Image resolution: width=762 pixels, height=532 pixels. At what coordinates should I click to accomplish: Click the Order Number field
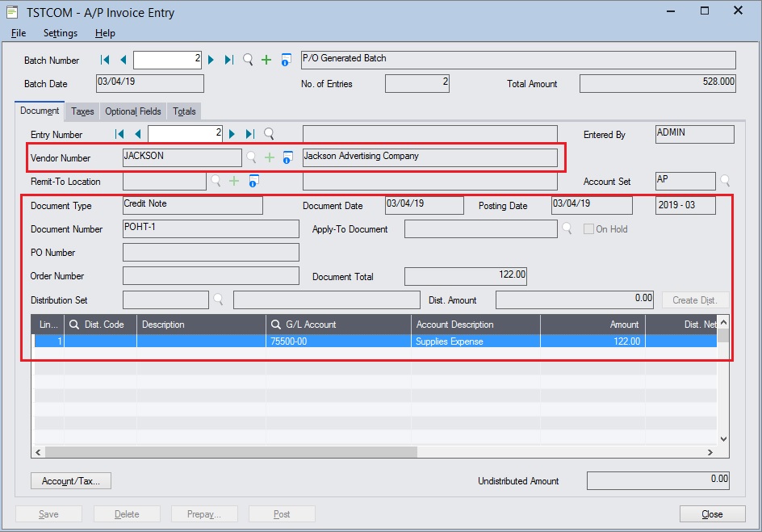point(211,275)
